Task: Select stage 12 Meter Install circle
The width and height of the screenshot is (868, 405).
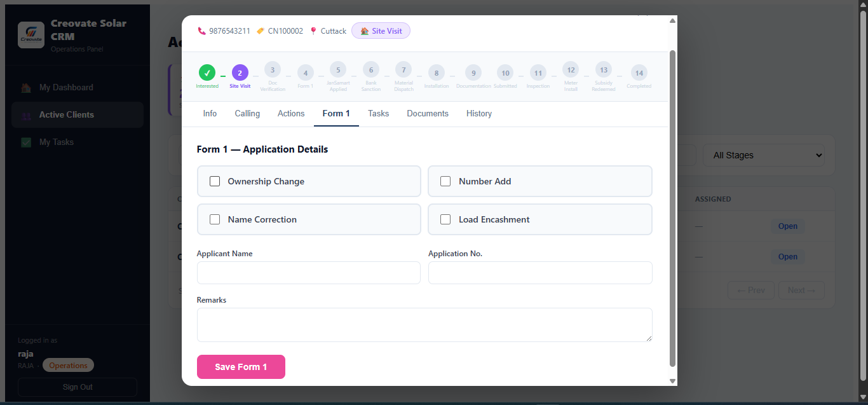Action: click(571, 69)
